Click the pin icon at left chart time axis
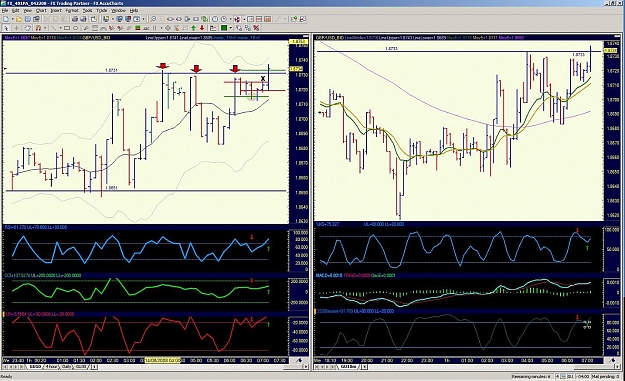The image size is (625, 381). click(x=299, y=360)
